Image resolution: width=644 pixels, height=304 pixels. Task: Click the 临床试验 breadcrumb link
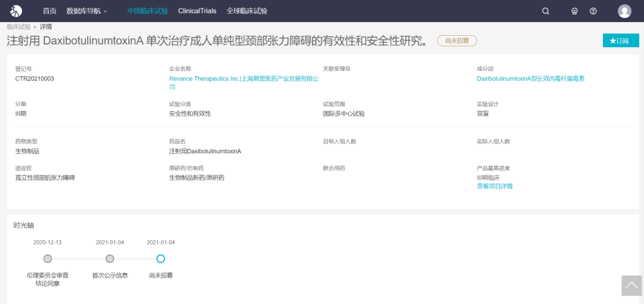click(x=19, y=27)
